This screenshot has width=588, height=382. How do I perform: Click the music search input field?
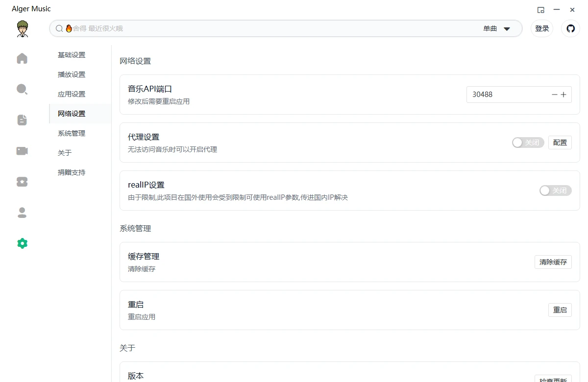(x=269, y=28)
